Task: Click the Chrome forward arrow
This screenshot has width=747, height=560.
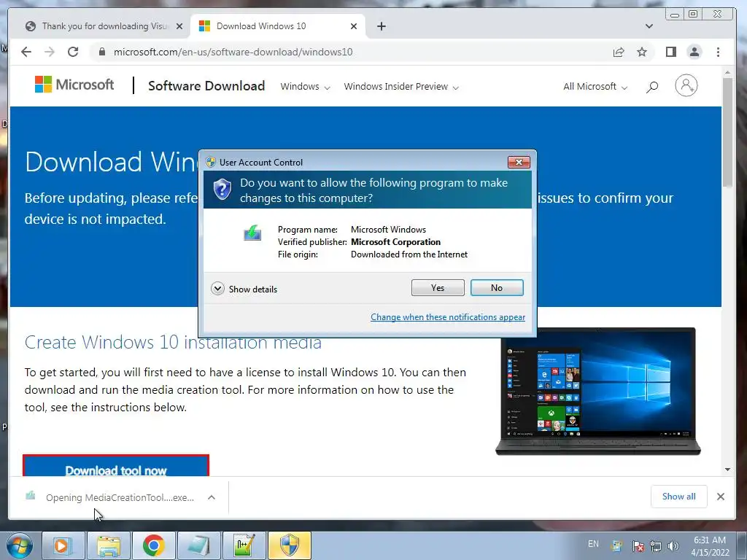Action: 50,52
